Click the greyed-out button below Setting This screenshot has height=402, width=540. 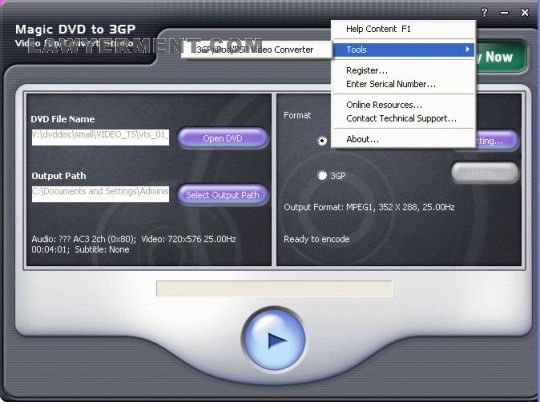[x=485, y=173]
